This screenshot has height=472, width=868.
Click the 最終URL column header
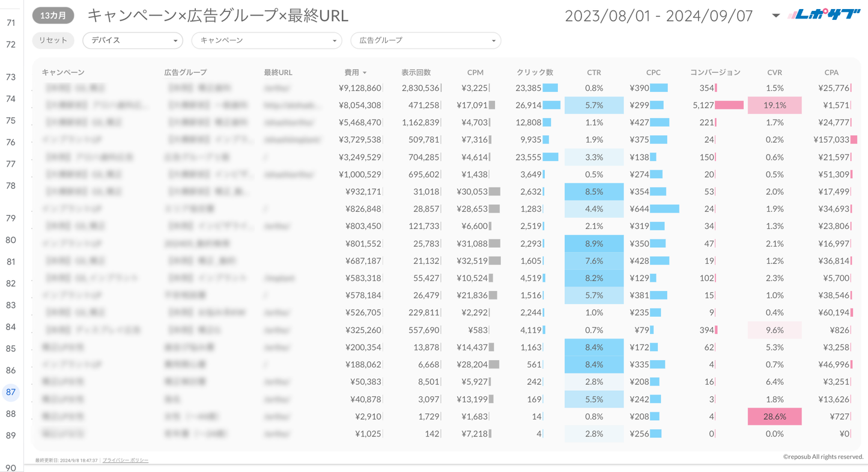click(x=278, y=72)
